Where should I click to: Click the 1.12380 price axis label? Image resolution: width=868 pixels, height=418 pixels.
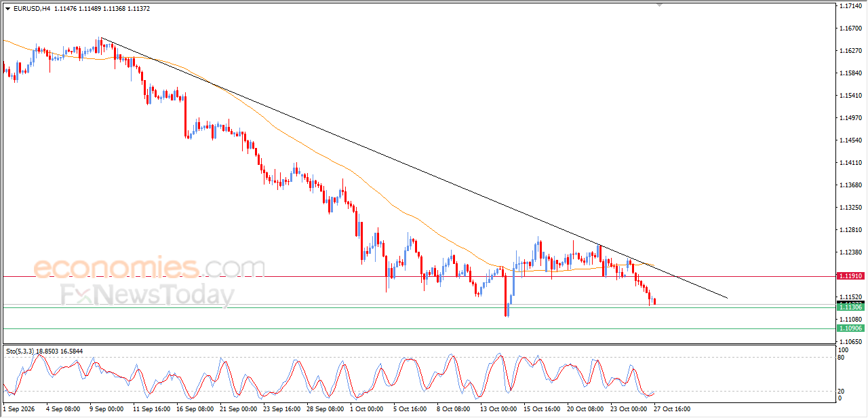[x=850, y=252]
